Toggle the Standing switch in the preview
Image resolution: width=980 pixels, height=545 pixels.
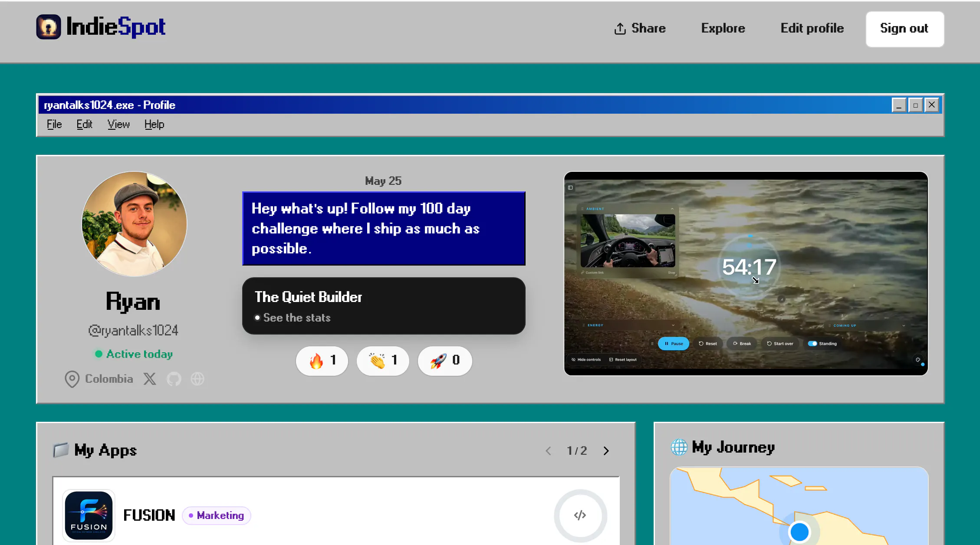click(812, 344)
